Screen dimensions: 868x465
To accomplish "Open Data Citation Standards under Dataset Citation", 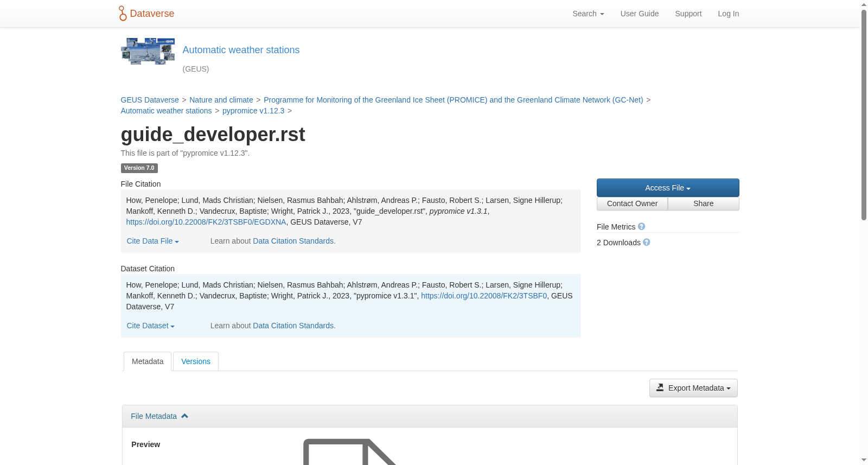I will pyautogui.click(x=293, y=326).
